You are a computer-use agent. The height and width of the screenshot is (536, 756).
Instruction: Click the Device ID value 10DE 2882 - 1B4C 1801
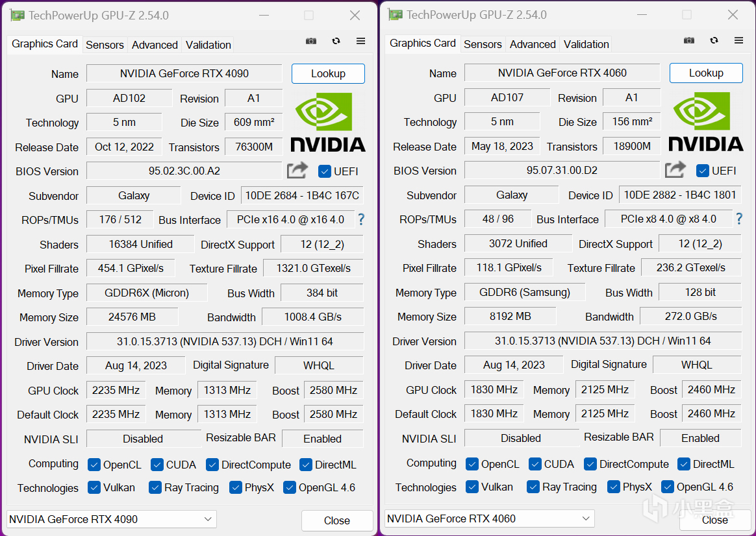[680, 195]
